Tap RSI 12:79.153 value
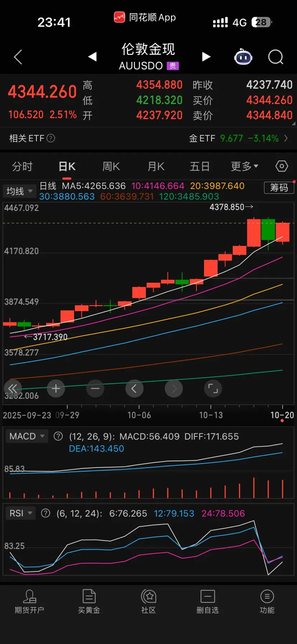The height and width of the screenshot is (644, 297). [x=174, y=513]
